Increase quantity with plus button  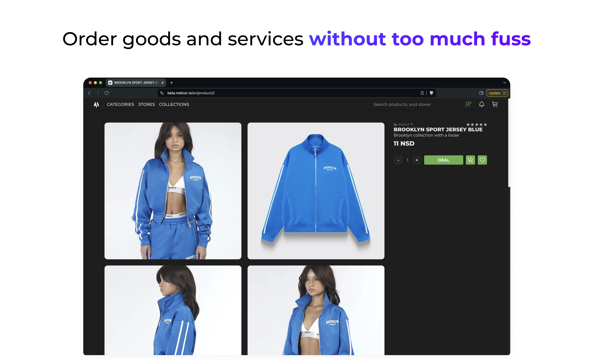coord(417,160)
